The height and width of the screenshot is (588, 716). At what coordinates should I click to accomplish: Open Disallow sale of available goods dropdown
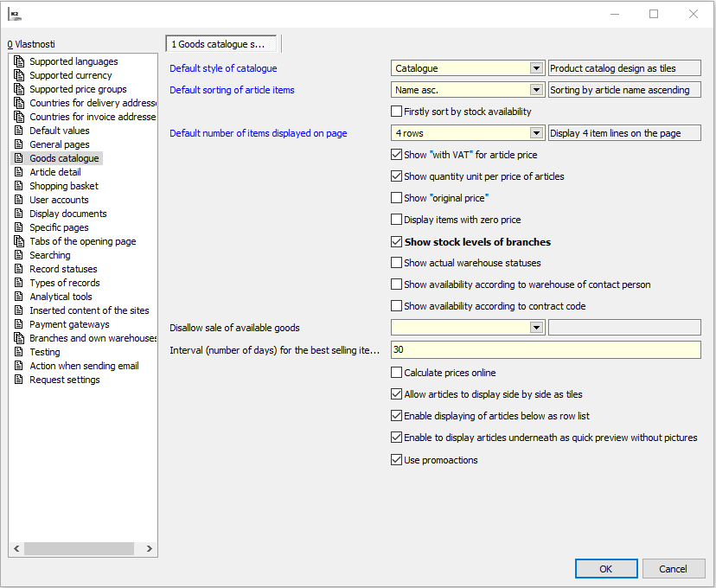[x=536, y=328]
